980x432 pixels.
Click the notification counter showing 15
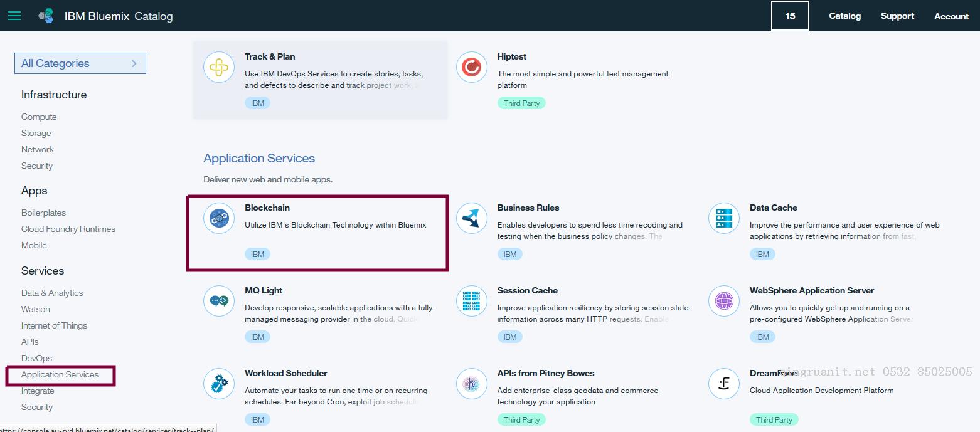click(790, 16)
